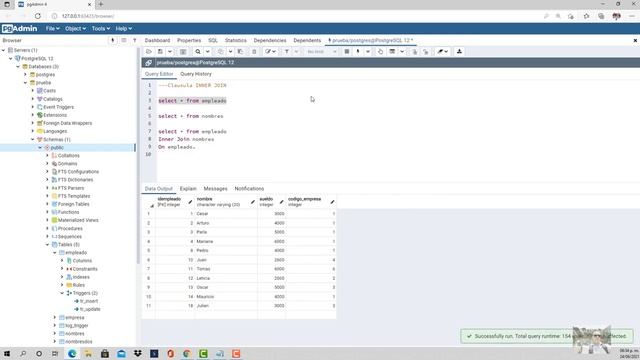Screen dimensions: 640x360
Task: Click the Commit transaction toolbar icon
Action: click(x=414, y=51)
